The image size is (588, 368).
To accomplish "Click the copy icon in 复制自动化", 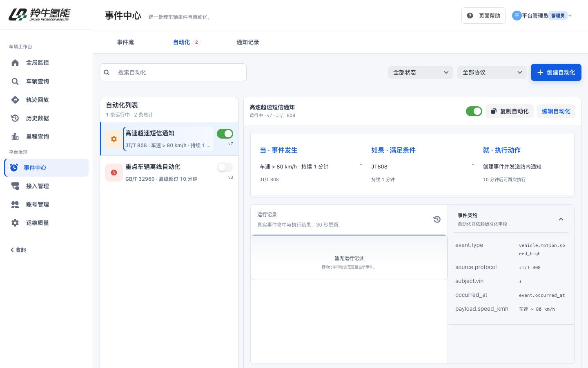I will point(494,111).
